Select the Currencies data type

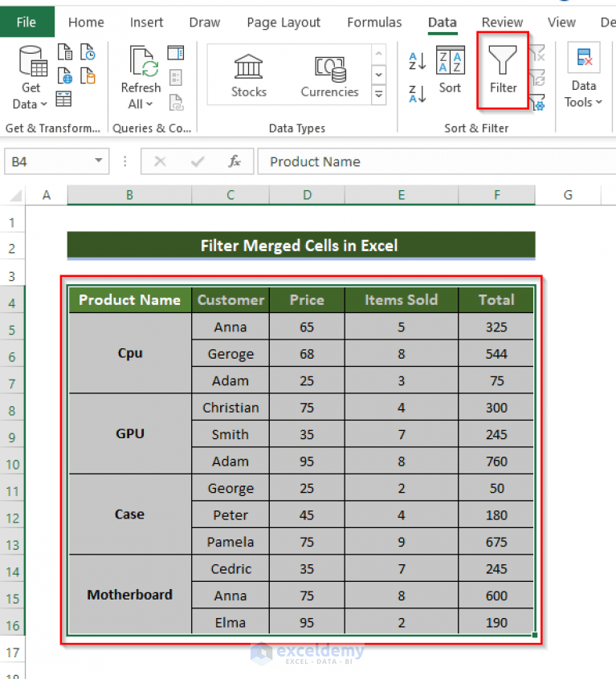pos(329,75)
